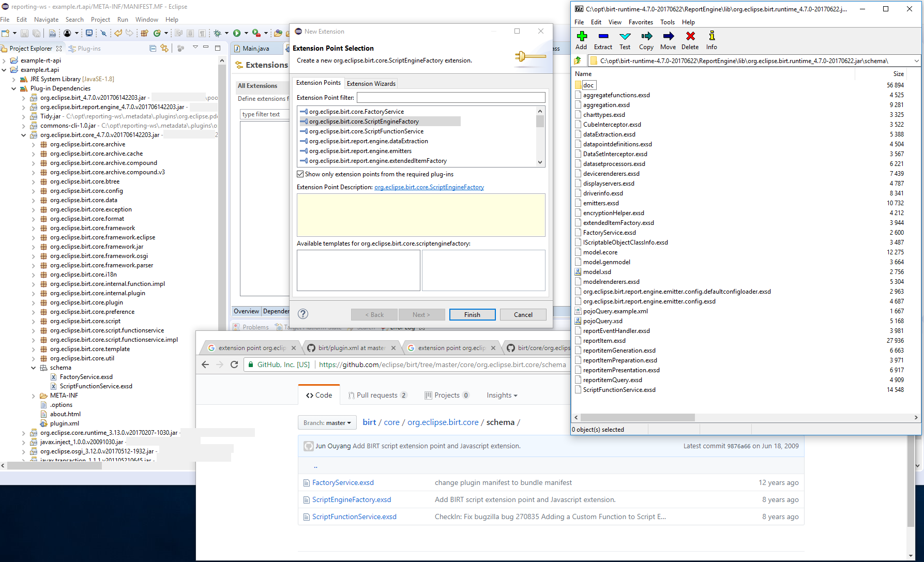Click the help question mark in New Extension dialog
The height and width of the screenshot is (562, 924).
(304, 314)
